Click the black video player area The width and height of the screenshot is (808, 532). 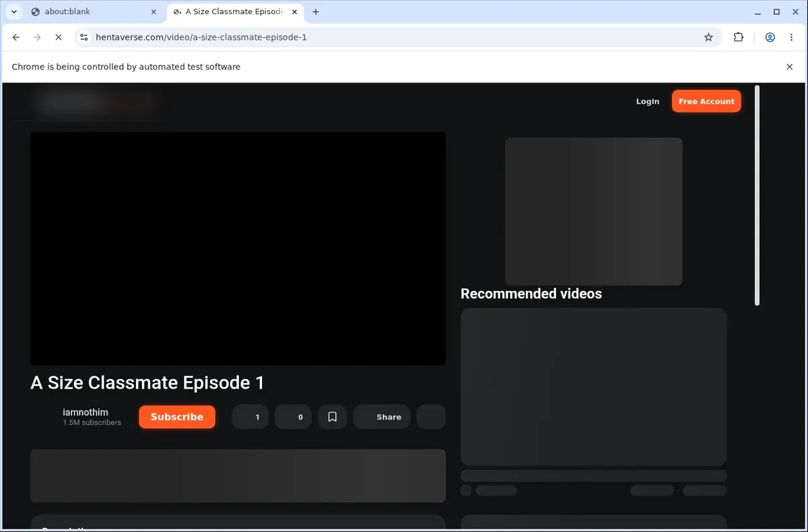point(238,248)
